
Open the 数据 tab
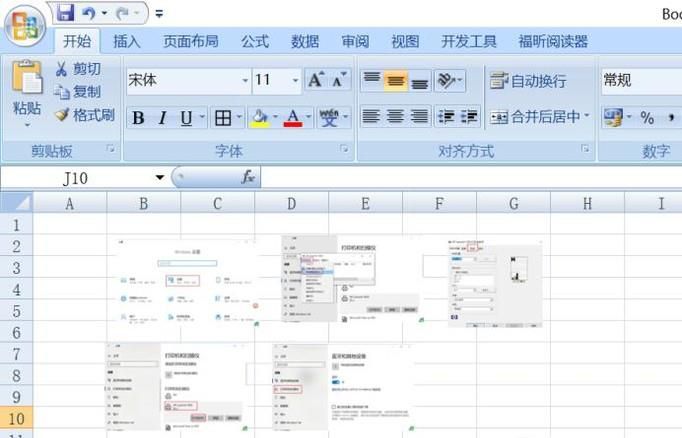pos(305,41)
